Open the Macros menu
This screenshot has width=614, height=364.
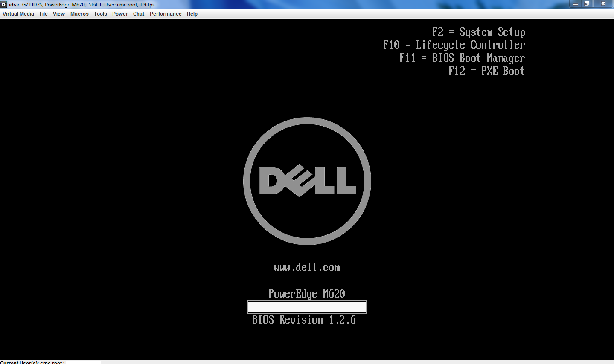[79, 14]
